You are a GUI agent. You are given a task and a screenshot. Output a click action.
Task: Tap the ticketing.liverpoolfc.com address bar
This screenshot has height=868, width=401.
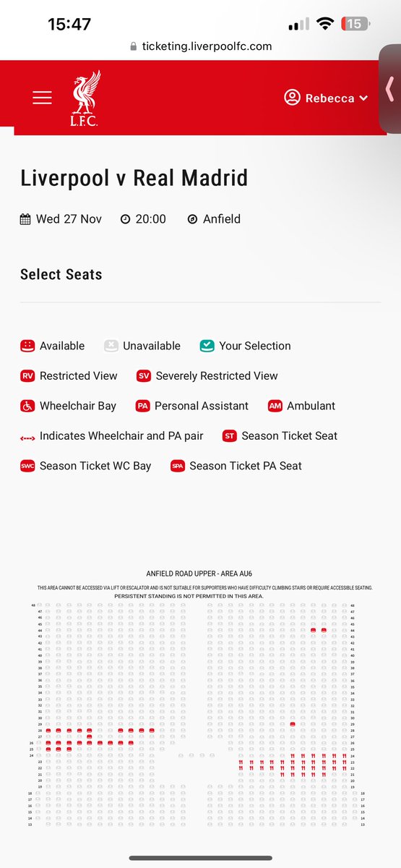pyautogui.click(x=201, y=46)
